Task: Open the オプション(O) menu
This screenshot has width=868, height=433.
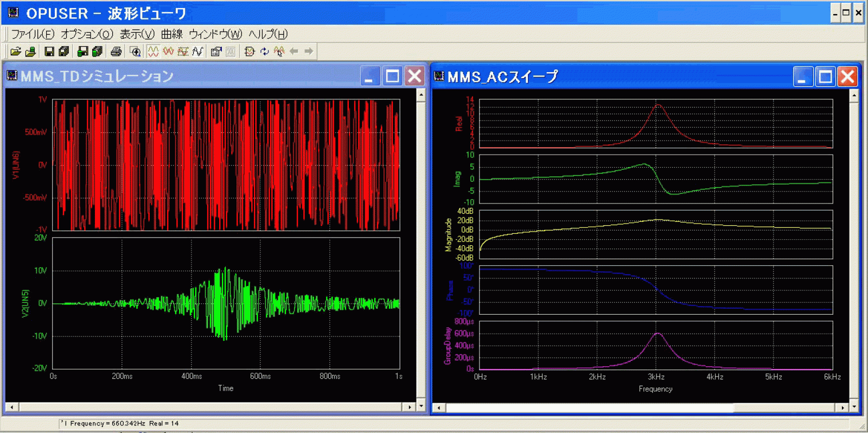Action: [x=87, y=34]
